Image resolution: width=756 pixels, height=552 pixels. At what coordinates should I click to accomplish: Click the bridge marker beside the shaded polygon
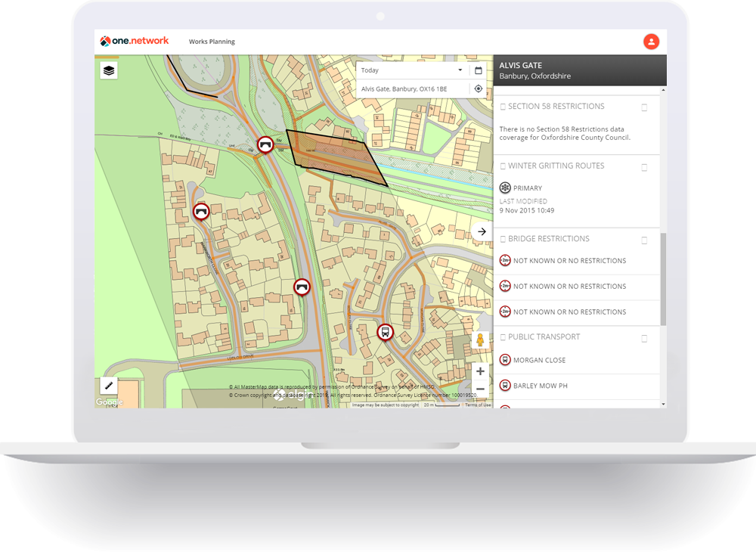click(x=265, y=144)
